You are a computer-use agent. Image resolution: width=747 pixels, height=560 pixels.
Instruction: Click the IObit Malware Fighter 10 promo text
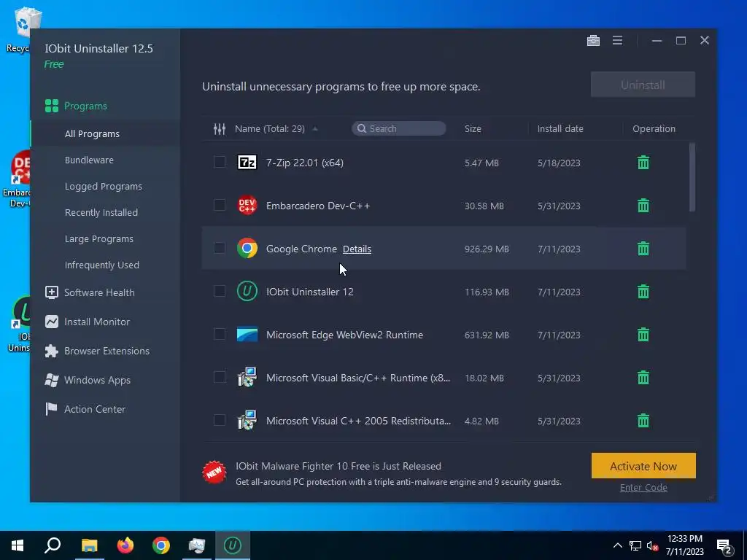coord(338,466)
